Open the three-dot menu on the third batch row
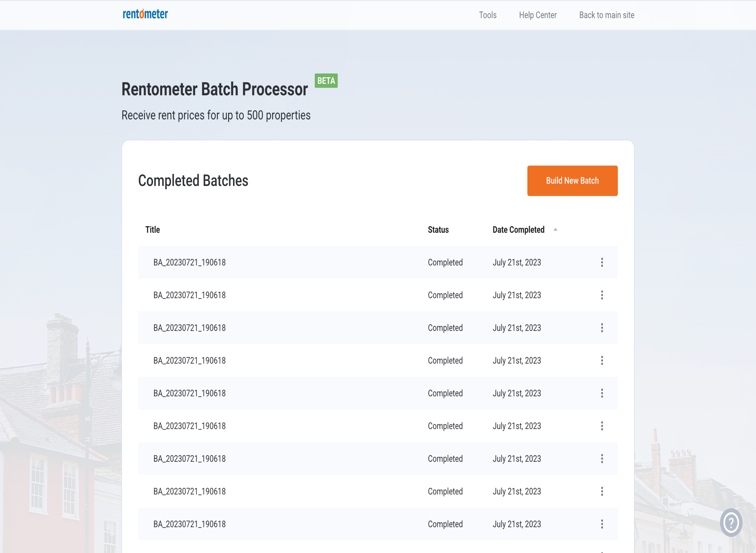This screenshot has width=756, height=553. click(x=602, y=328)
